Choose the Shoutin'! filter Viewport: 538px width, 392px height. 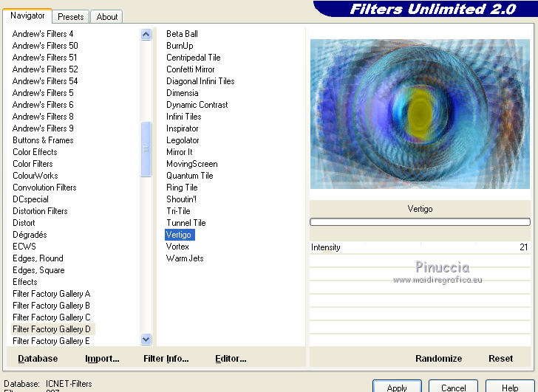coord(181,199)
